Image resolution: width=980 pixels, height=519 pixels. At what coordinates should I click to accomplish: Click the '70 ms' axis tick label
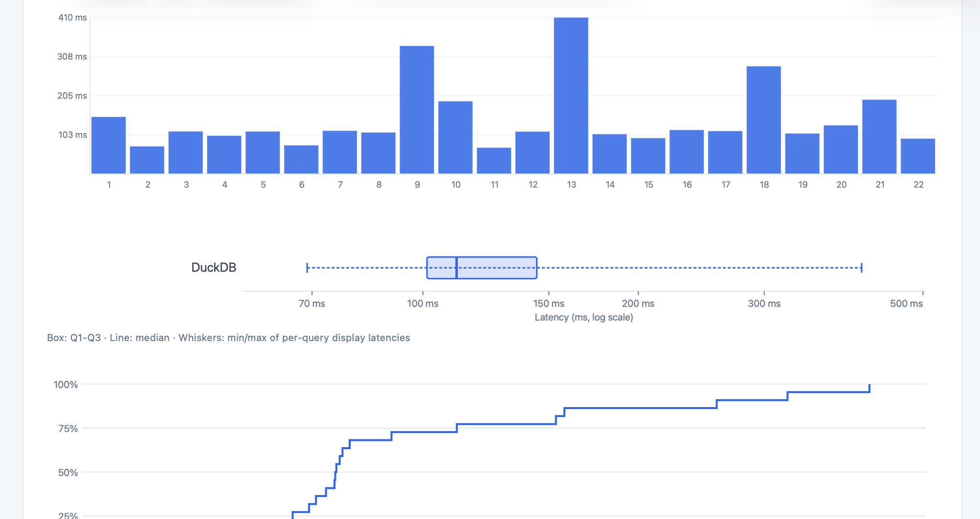click(312, 303)
